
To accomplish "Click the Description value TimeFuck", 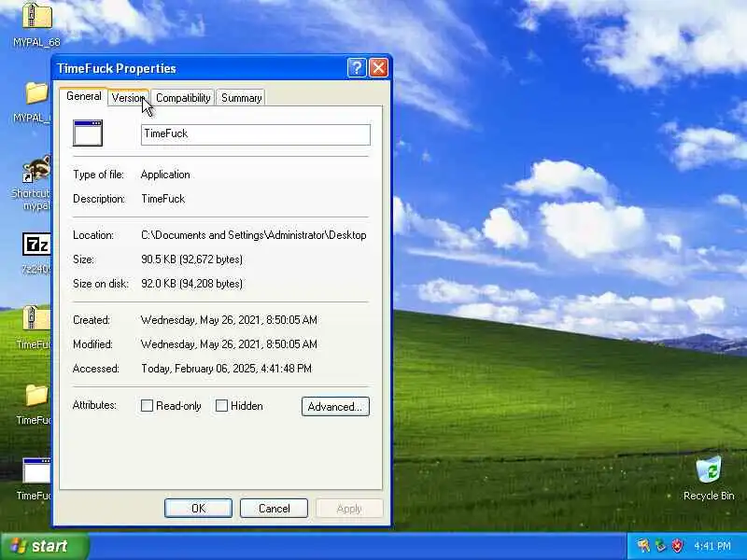I will click(162, 199).
